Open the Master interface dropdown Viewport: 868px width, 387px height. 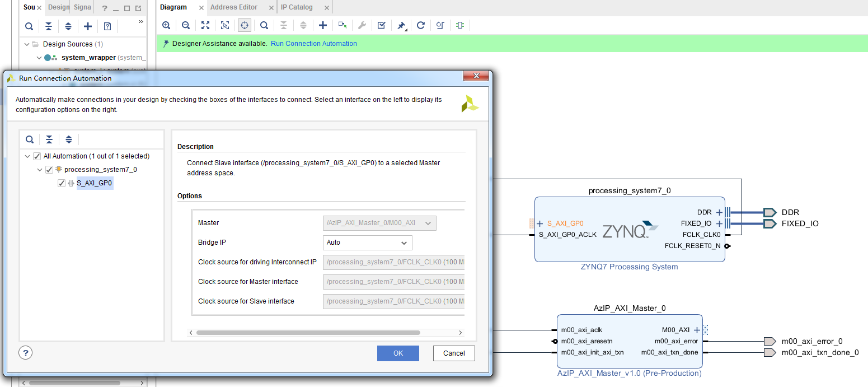379,223
